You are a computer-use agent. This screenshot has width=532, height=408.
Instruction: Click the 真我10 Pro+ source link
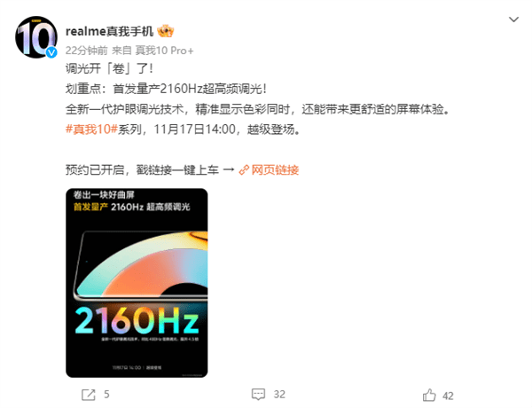click(x=164, y=51)
